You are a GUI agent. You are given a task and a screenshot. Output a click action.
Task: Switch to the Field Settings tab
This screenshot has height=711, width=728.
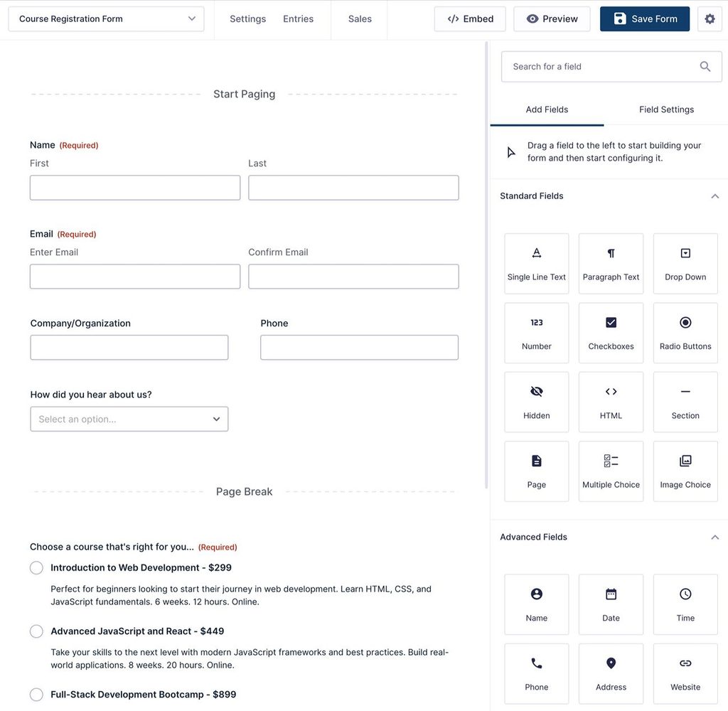pos(666,109)
